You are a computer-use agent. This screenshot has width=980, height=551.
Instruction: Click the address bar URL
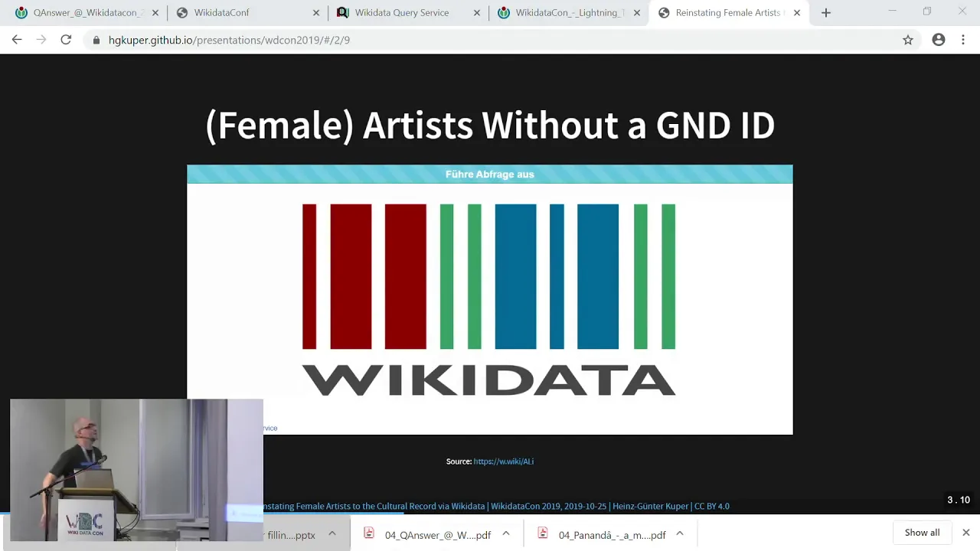click(229, 40)
